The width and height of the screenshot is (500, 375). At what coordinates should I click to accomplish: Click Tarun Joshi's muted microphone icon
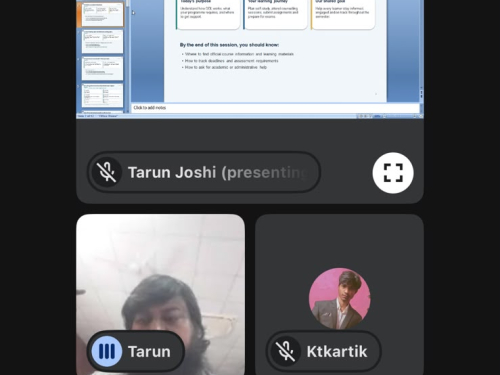pyautogui.click(x=107, y=172)
